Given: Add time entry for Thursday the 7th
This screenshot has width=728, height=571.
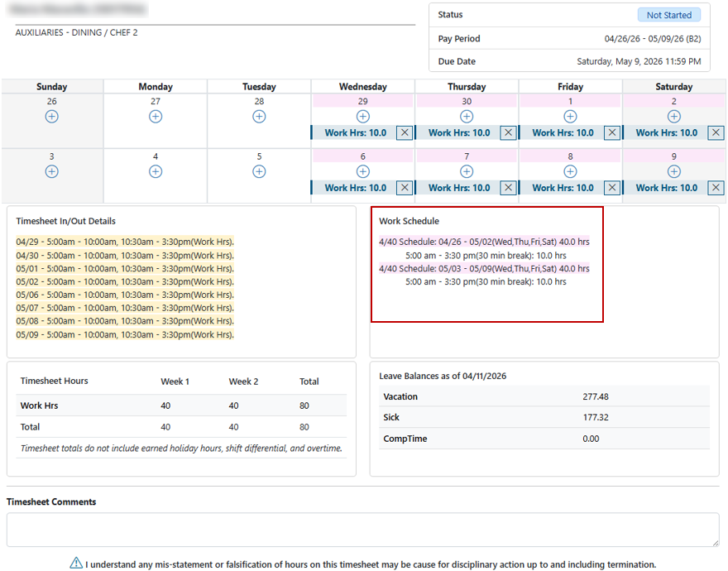Looking at the screenshot, I should point(467,171).
